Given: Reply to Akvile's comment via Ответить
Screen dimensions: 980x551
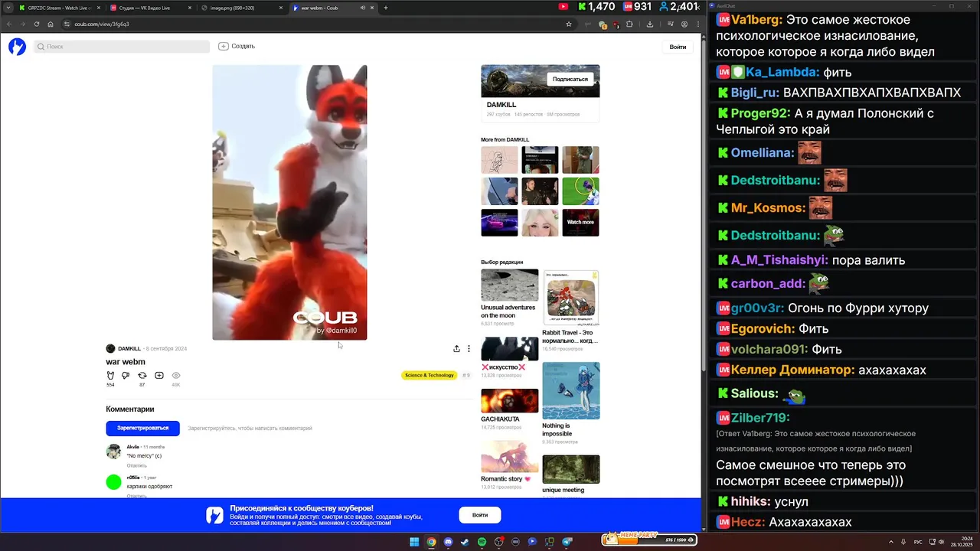Looking at the screenshot, I should (x=136, y=465).
